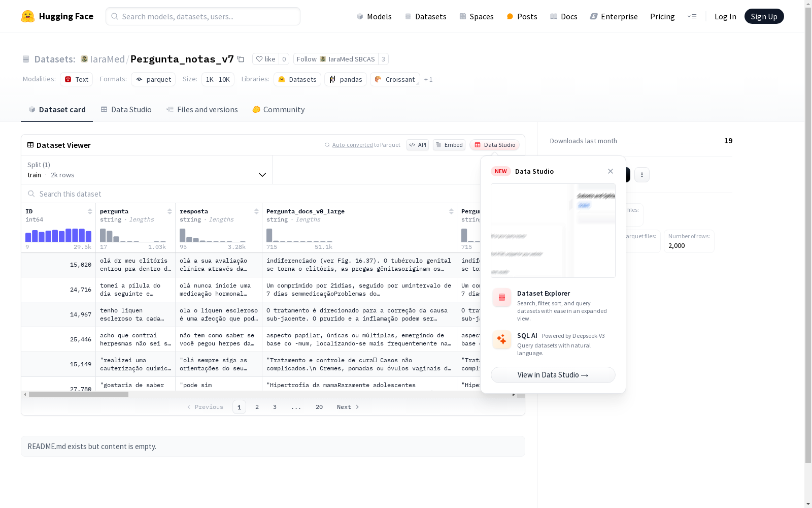The width and height of the screenshot is (812, 508).
Task: Open Docs in the top navigation
Action: coord(564,17)
